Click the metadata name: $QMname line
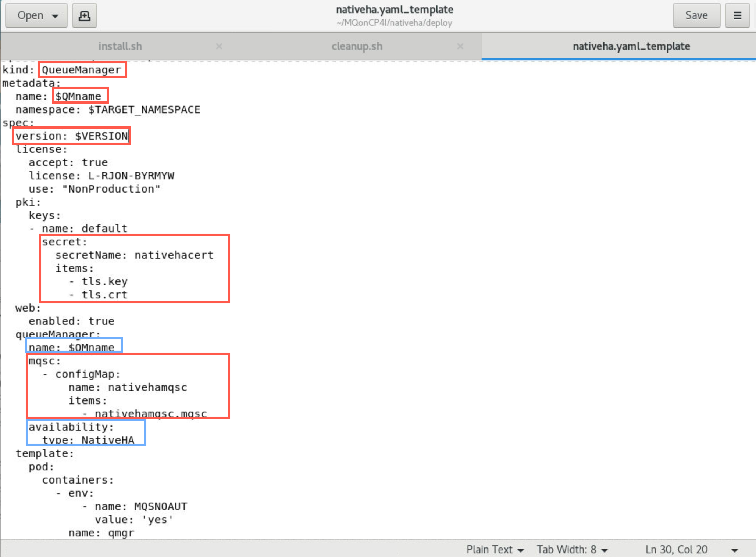 pyautogui.click(x=58, y=96)
